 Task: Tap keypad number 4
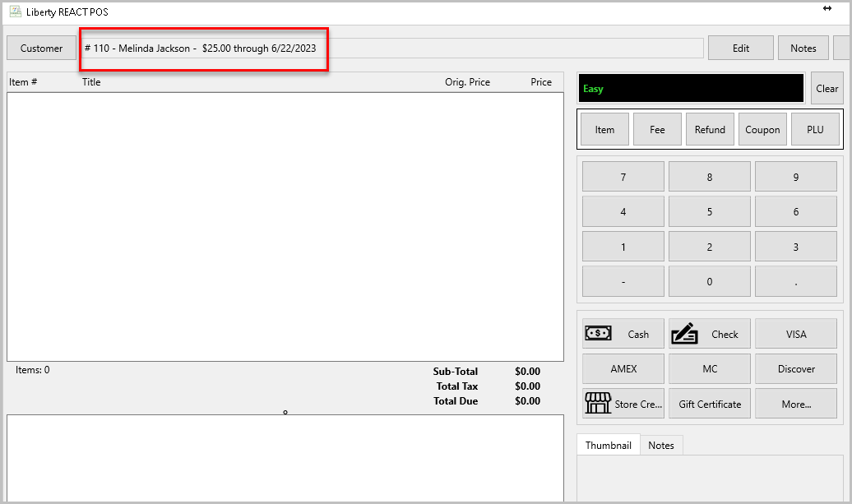623,211
